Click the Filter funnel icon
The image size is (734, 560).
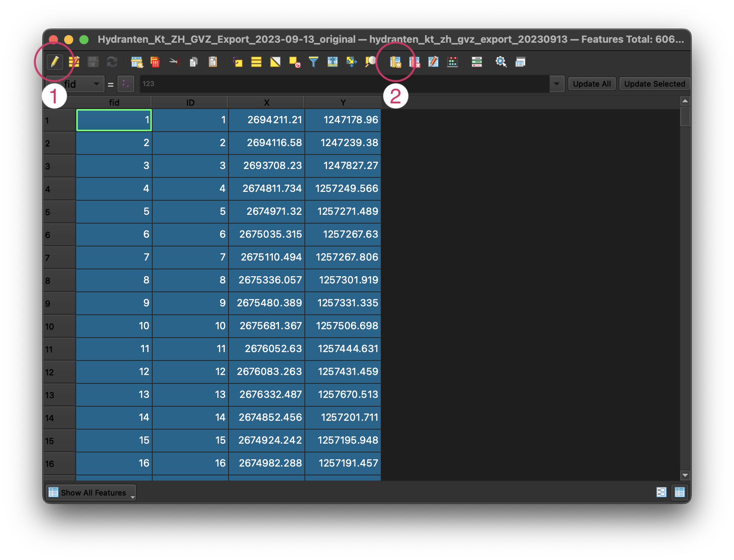313,62
